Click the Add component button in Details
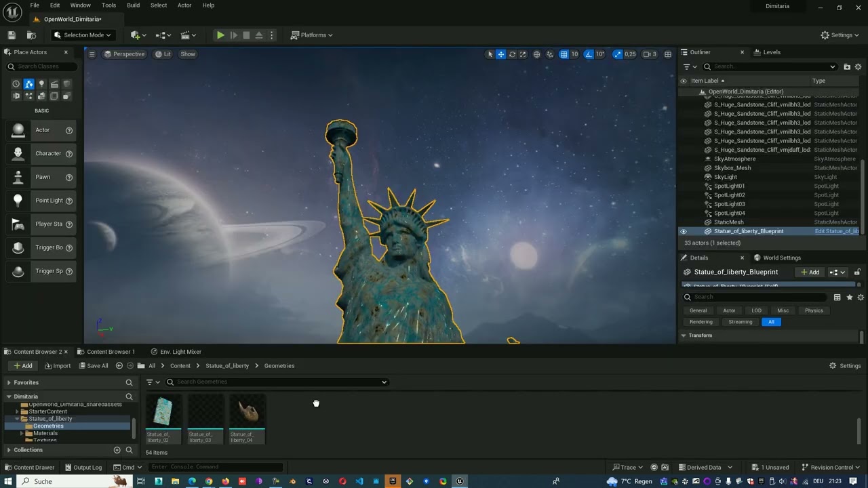Viewport: 868px width, 488px height. [x=810, y=272]
